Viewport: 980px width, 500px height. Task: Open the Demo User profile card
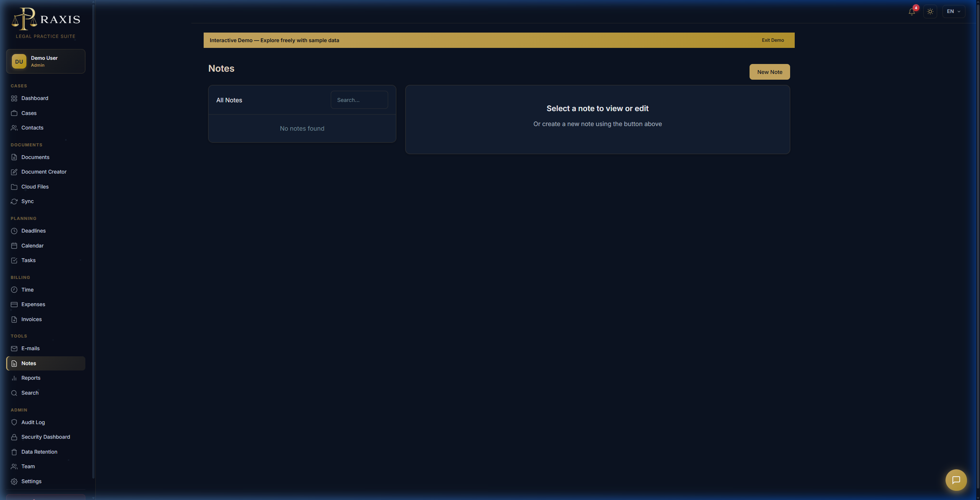coord(46,61)
